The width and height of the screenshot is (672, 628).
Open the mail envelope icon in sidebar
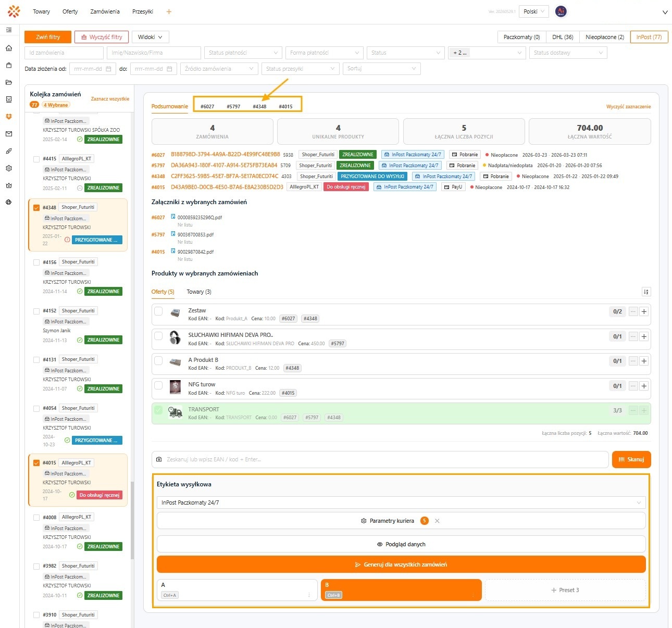click(x=9, y=134)
